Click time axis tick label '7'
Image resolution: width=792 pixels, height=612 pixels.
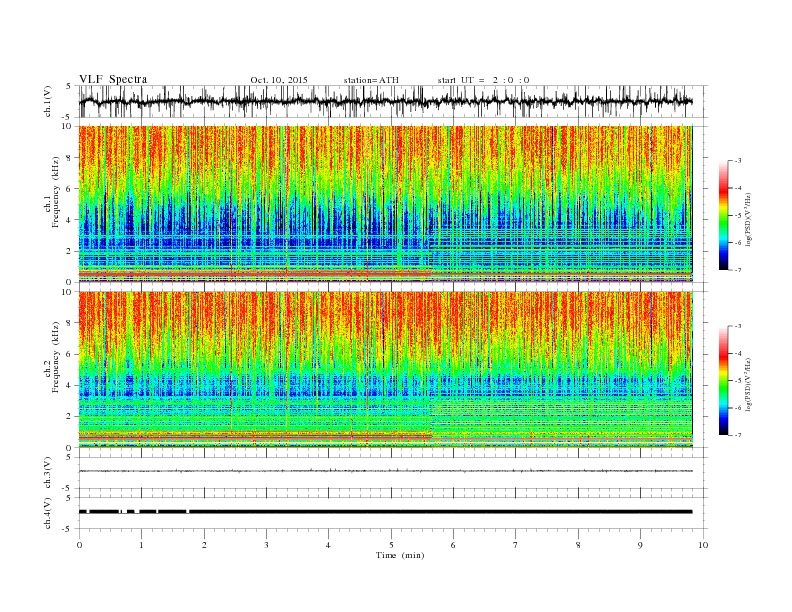click(516, 545)
